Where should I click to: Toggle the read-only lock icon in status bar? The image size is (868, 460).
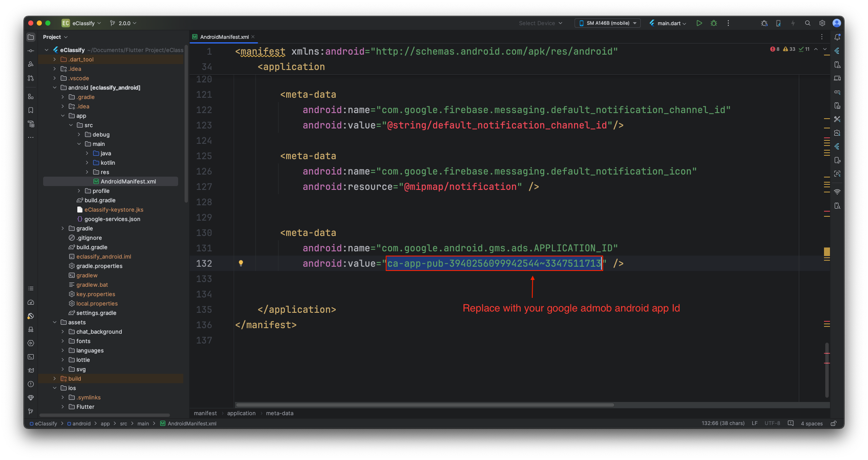click(x=833, y=423)
